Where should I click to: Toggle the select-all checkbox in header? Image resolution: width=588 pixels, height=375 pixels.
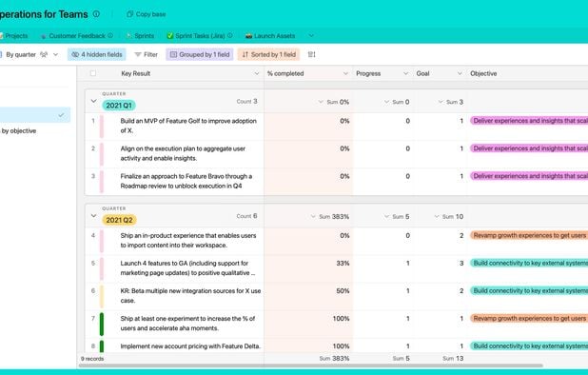[x=93, y=73]
